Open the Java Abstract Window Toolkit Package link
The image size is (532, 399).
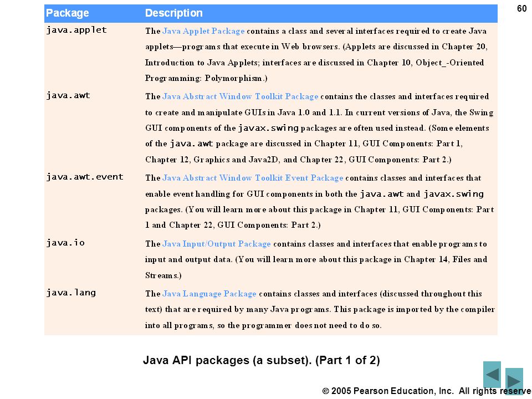[x=240, y=96]
